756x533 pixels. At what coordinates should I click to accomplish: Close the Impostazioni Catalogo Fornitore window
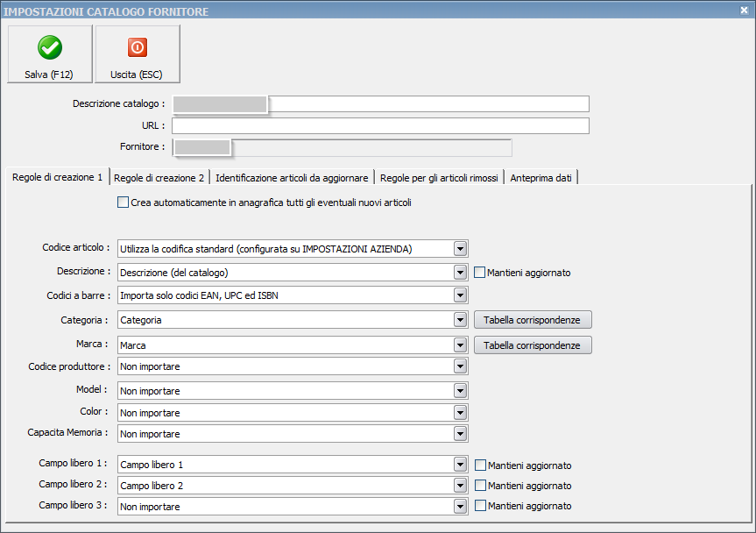tap(744, 11)
